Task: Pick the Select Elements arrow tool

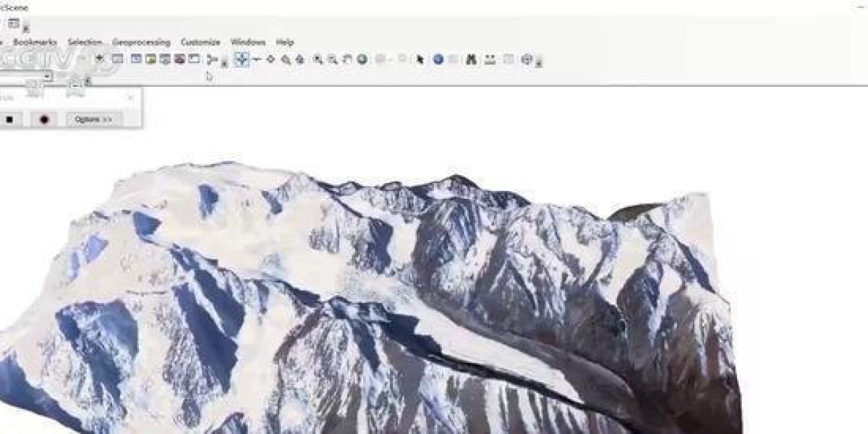Action: 420,59
